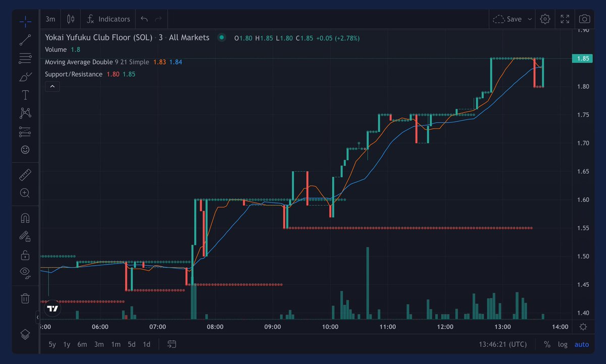This screenshot has width=606, height=364.
Task: Select the zoom-in tool
Action: [25, 193]
